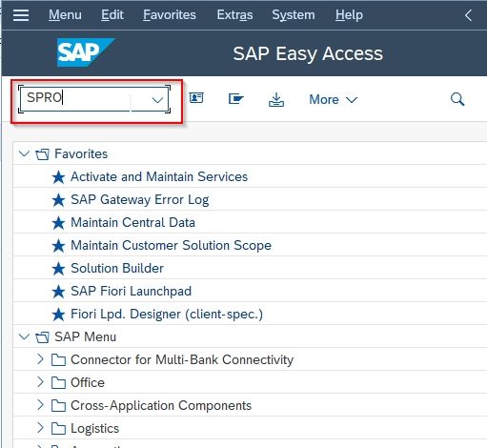487x448 pixels.
Task: Open Fiori Lpd. Designer (client-spec.) entry
Action: (x=167, y=315)
